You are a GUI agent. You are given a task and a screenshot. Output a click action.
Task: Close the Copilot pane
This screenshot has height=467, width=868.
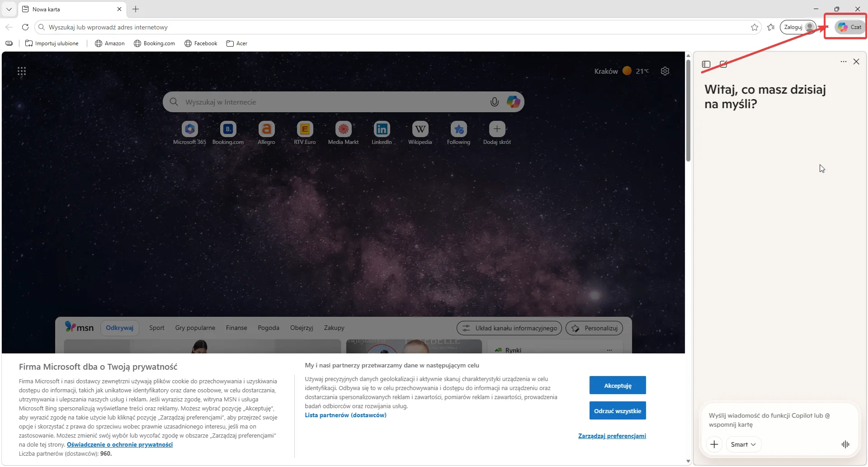click(856, 62)
